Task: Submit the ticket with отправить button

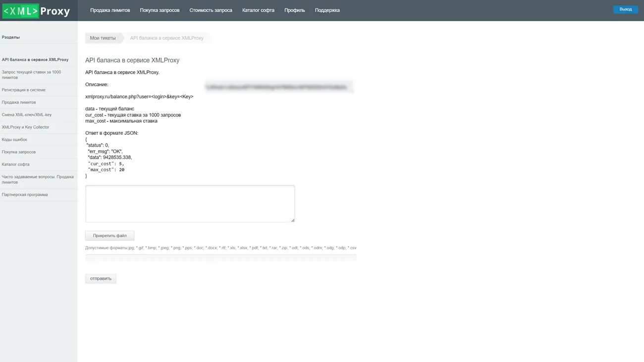Action: coord(101,279)
